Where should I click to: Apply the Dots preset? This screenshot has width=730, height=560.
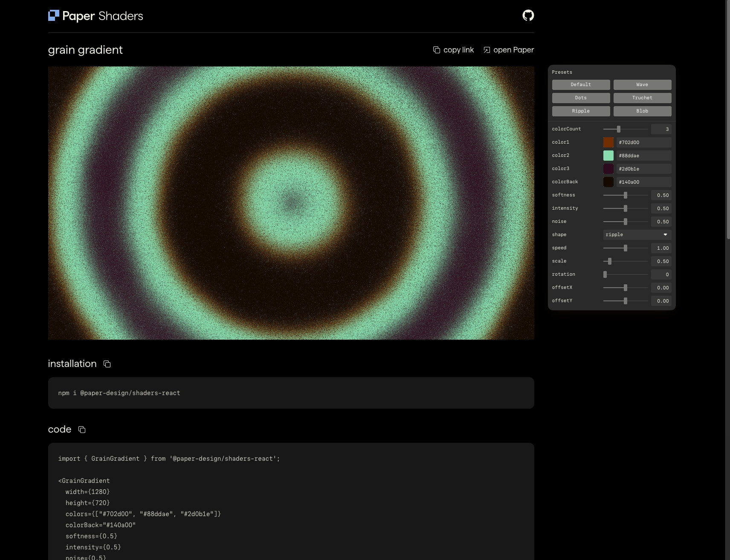(581, 98)
